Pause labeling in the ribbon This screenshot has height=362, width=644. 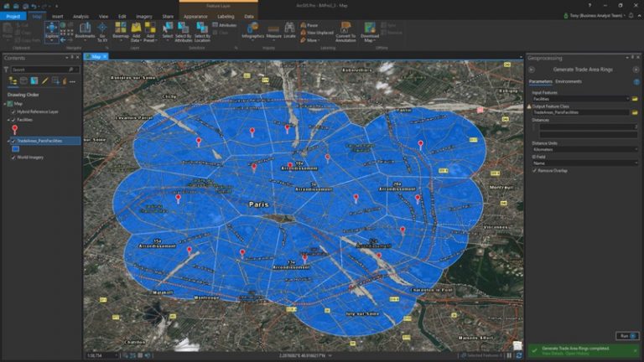(x=309, y=25)
